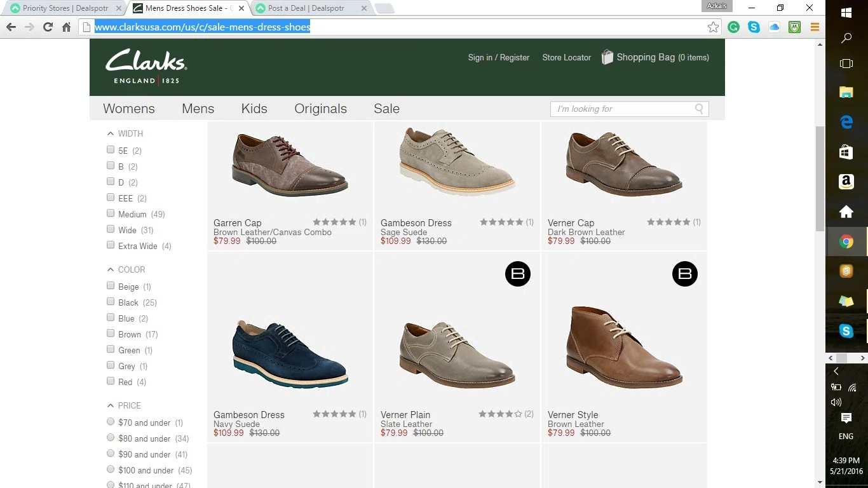
Task: Bookmark the page with star icon
Action: tap(713, 27)
